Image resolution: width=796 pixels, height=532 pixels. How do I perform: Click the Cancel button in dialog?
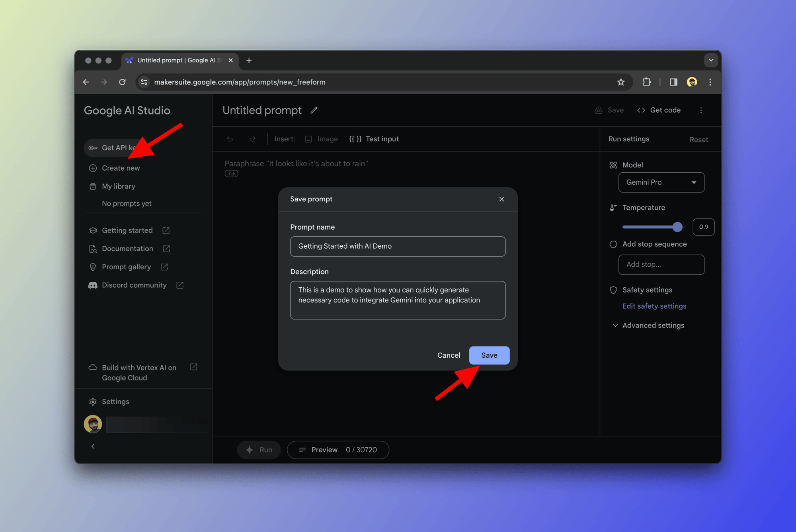448,355
